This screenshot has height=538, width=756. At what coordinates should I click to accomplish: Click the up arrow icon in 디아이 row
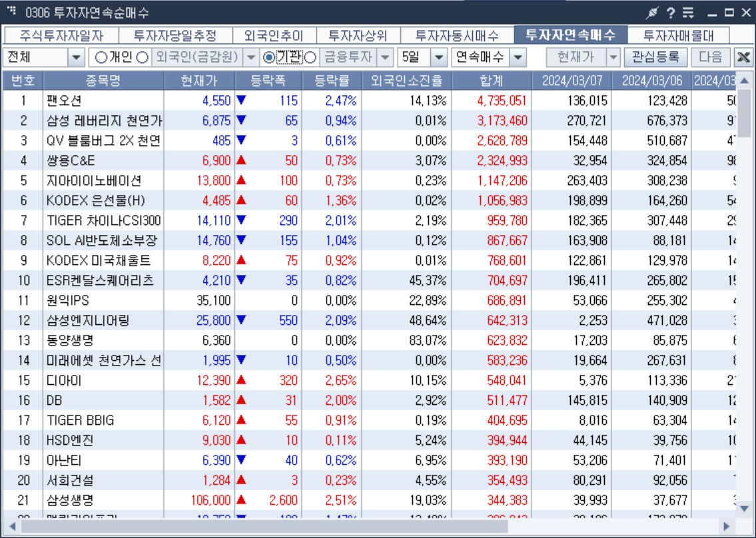click(242, 380)
